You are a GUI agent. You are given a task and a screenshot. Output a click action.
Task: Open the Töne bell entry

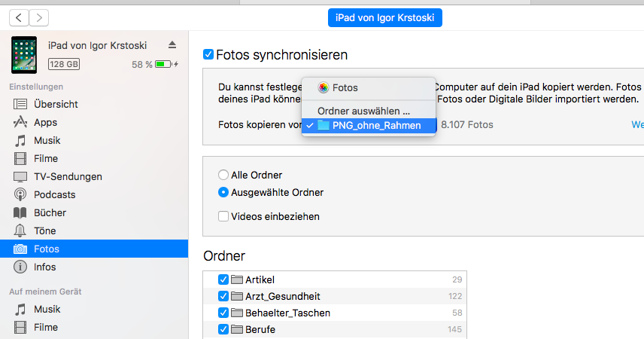point(21,231)
